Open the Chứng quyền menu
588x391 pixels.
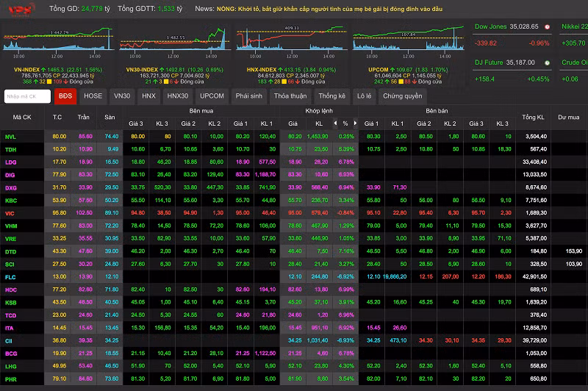pos(402,96)
